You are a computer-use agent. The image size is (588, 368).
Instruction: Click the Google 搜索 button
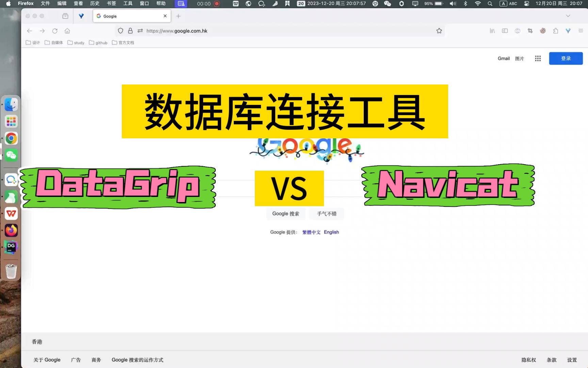[286, 214]
